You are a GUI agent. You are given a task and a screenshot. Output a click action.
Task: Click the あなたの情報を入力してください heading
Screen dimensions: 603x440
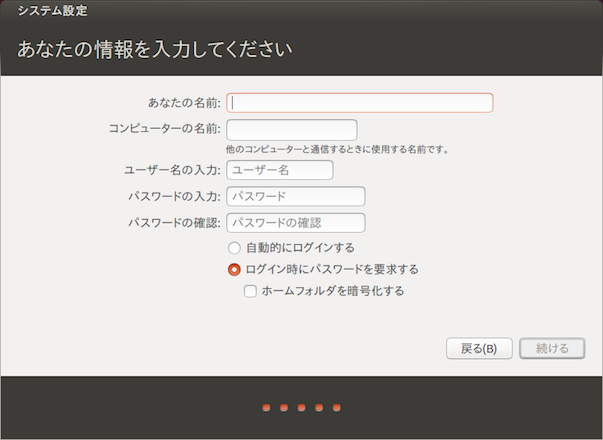[155, 48]
